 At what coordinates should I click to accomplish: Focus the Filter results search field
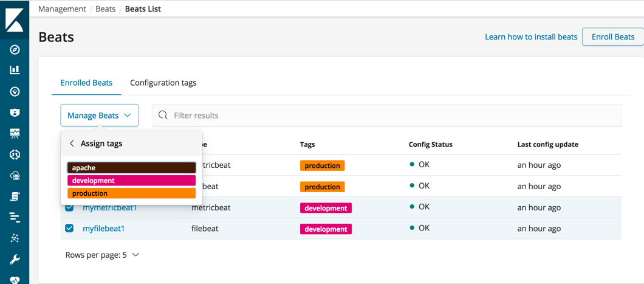point(389,116)
